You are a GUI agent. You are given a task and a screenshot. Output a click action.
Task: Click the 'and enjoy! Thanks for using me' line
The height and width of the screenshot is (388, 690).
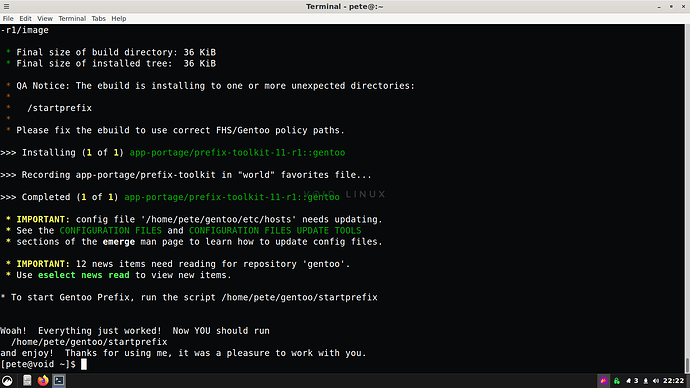(183, 353)
